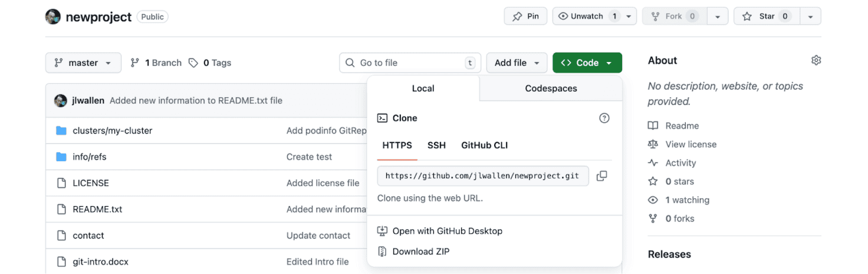Click the README.txt file icon

coord(61,209)
